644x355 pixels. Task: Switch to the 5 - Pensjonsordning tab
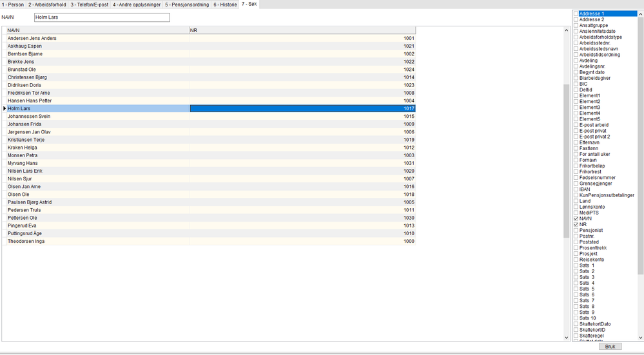pos(187,5)
